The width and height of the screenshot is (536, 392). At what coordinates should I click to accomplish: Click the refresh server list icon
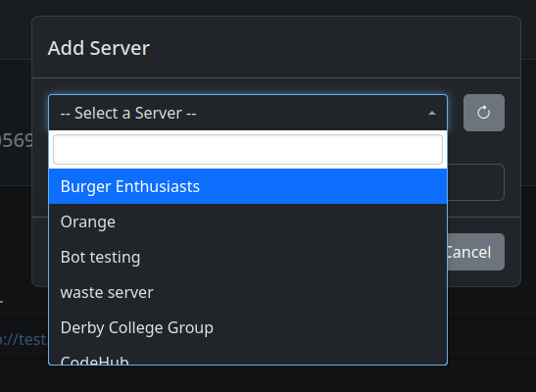coord(484,113)
